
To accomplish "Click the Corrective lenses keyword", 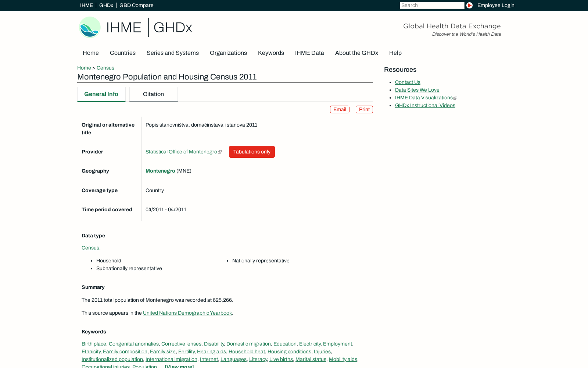I will coord(181,344).
